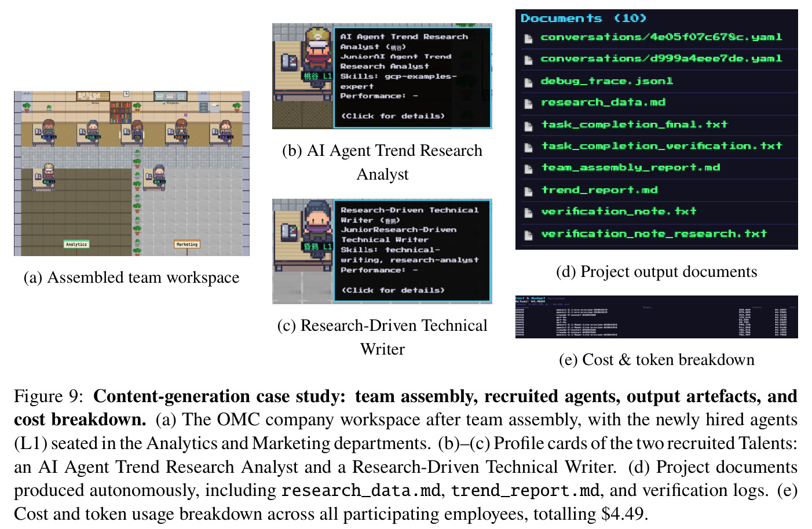812x529 pixels.
Task: Click file icon beside research_data.md
Action: click(x=528, y=104)
